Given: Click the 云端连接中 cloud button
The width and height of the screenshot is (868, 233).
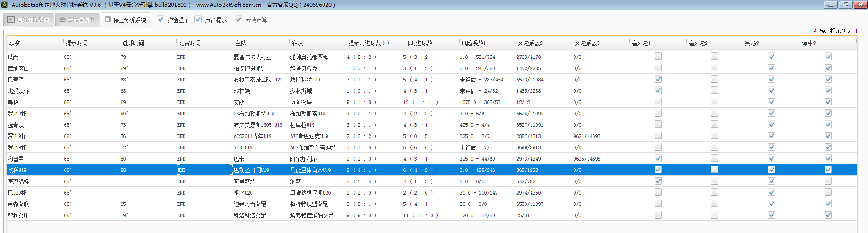Looking at the screenshot, I should (x=77, y=20).
